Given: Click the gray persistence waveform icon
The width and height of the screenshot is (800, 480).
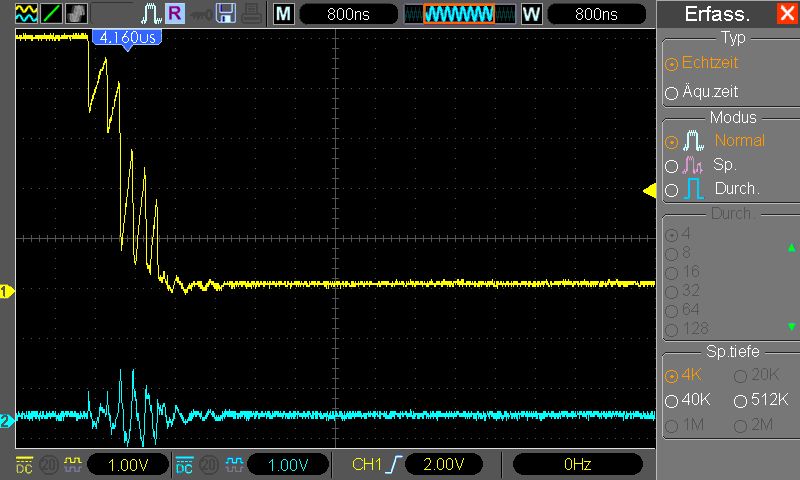Looking at the screenshot, I should coord(77,14).
